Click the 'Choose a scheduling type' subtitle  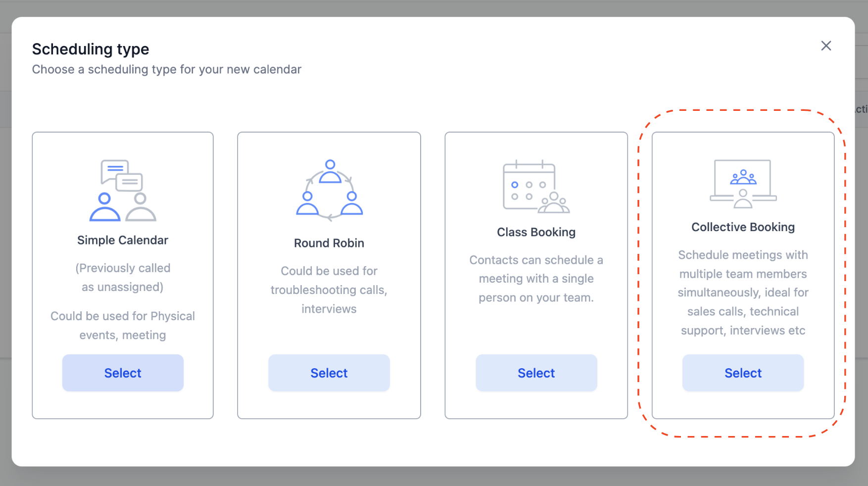click(167, 69)
